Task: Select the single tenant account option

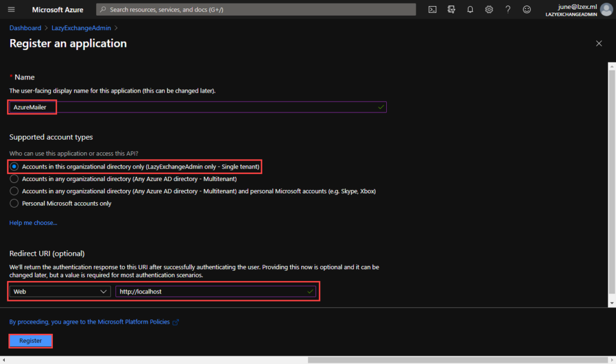Action: 14,167
